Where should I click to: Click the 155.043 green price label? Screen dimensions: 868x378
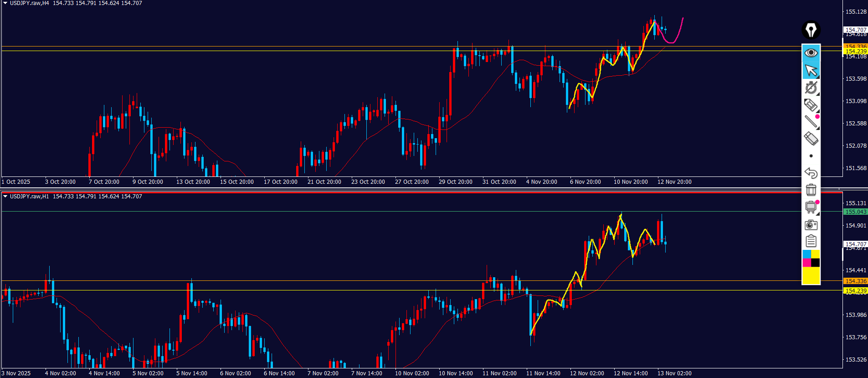point(856,212)
